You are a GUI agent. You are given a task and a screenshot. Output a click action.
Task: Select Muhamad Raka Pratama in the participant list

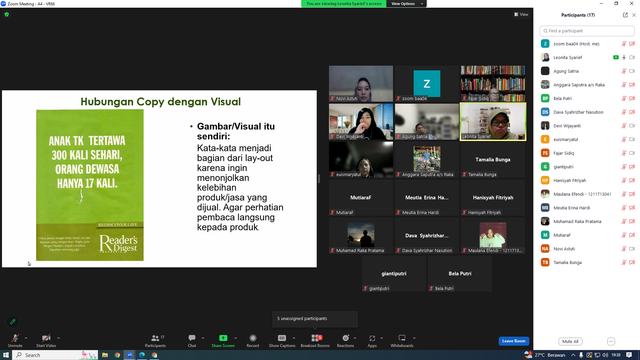pyautogui.click(x=587, y=221)
